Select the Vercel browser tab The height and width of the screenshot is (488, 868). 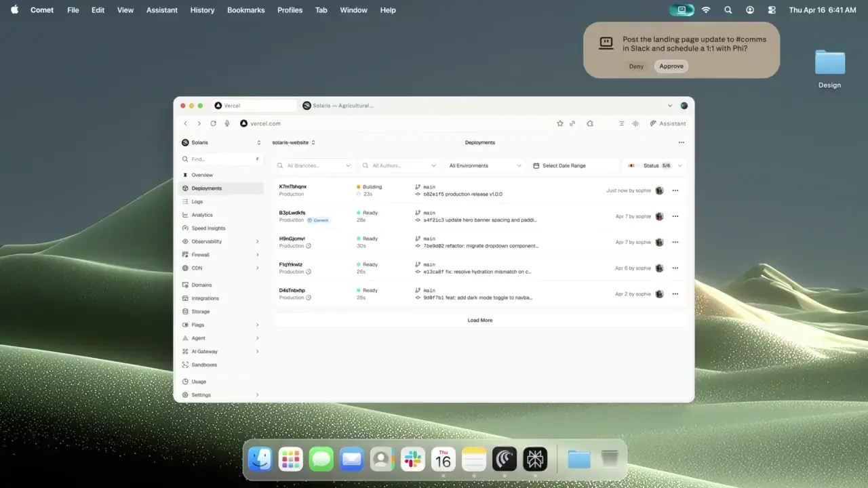coord(254,106)
